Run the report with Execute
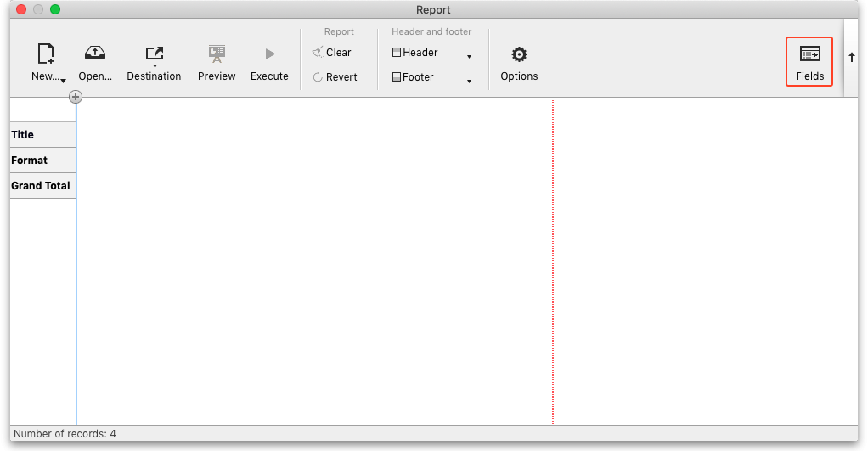Image resolution: width=868 pixels, height=451 pixels. coord(269,54)
